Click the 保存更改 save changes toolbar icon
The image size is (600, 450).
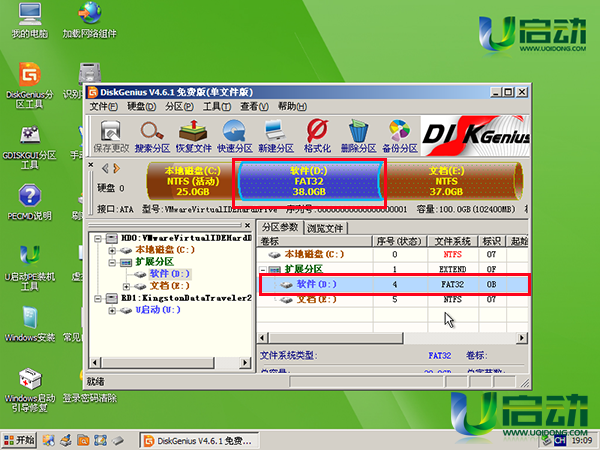(x=111, y=136)
